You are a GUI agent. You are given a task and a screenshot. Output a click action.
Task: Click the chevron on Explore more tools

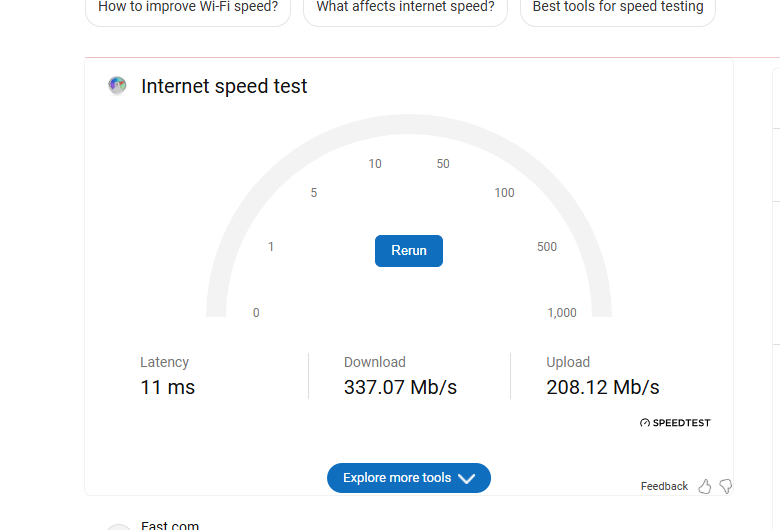click(x=466, y=479)
